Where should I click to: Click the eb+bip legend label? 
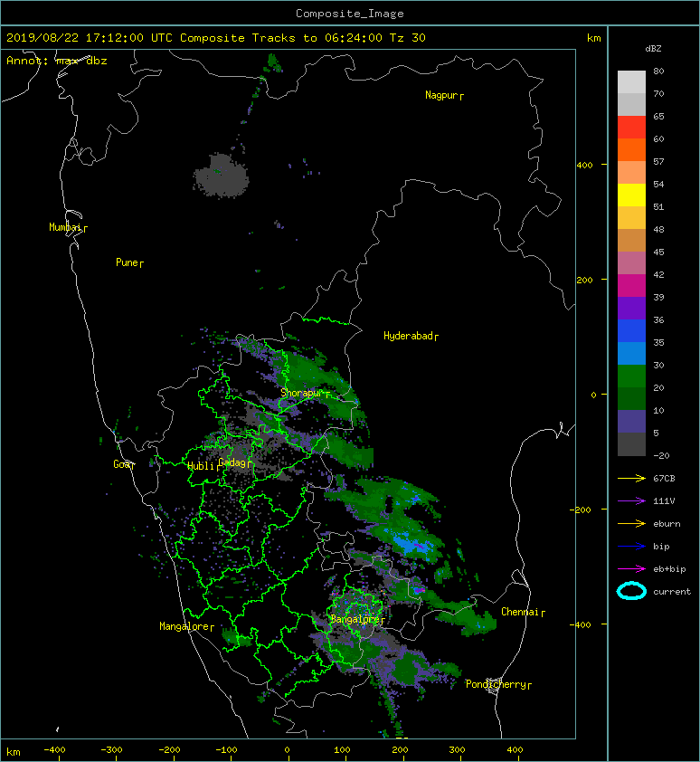point(670,569)
